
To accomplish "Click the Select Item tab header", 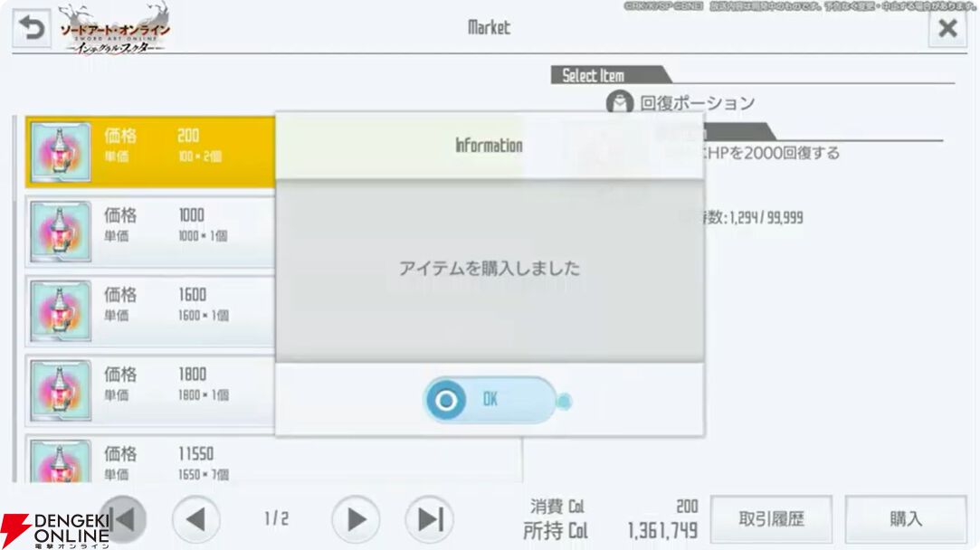I will tap(611, 75).
